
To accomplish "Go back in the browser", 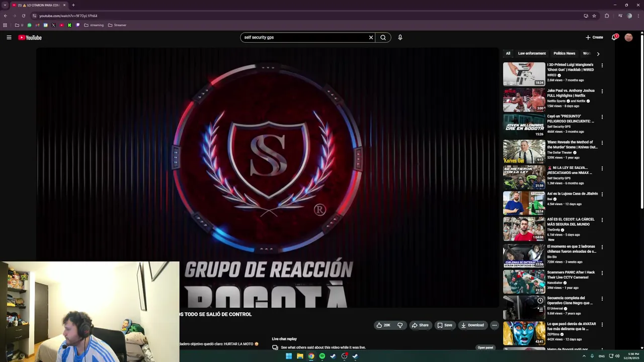I will (x=5, y=16).
